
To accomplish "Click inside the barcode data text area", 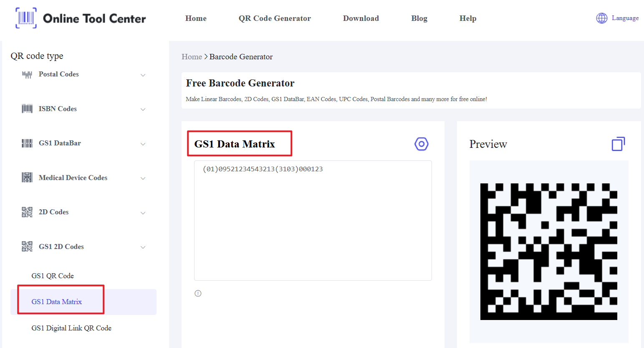I will pyautogui.click(x=313, y=221).
